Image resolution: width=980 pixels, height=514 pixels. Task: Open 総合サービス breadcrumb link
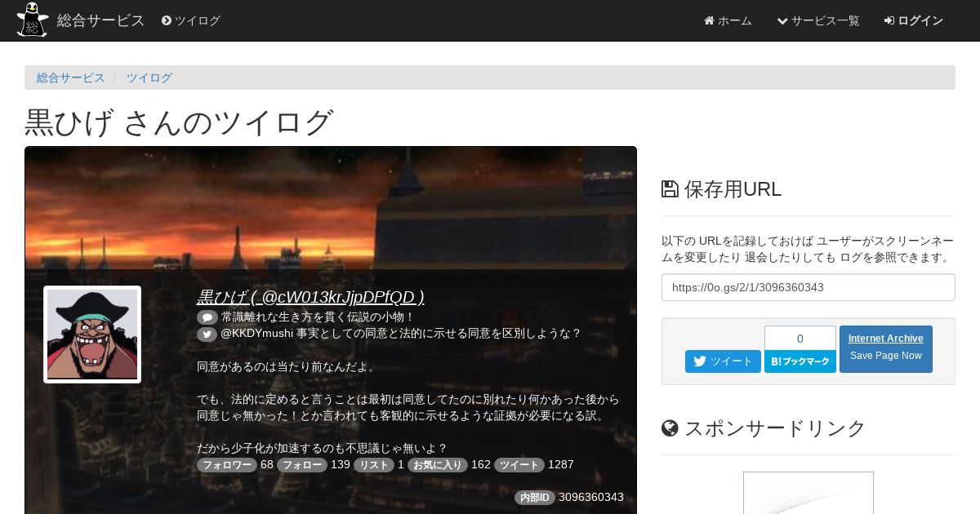(x=71, y=78)
